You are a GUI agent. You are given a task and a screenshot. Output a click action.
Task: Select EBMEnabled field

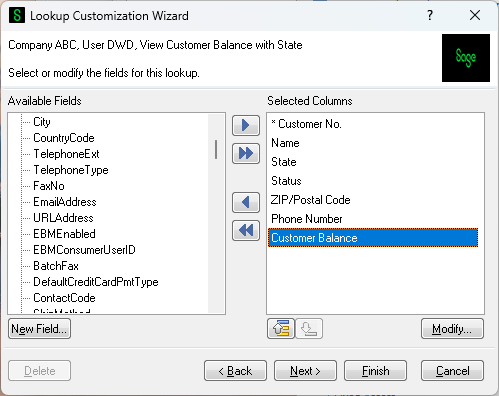(x=64, y=234)
